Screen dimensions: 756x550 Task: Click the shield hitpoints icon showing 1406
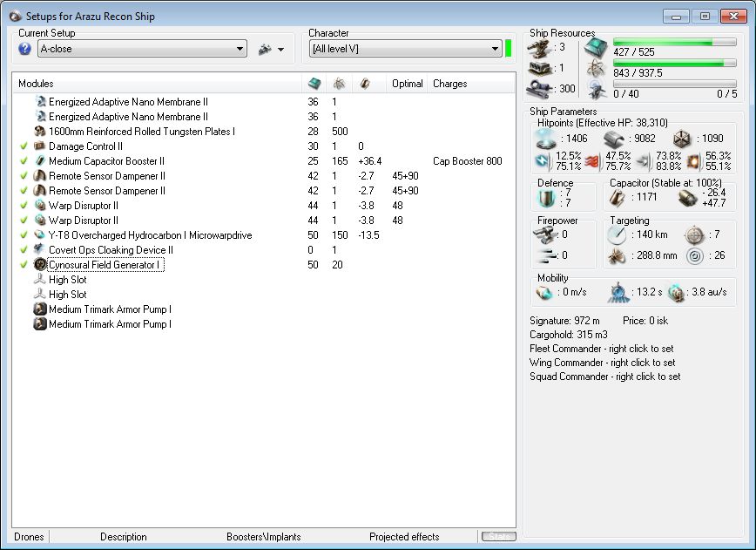tap(546, 139)
